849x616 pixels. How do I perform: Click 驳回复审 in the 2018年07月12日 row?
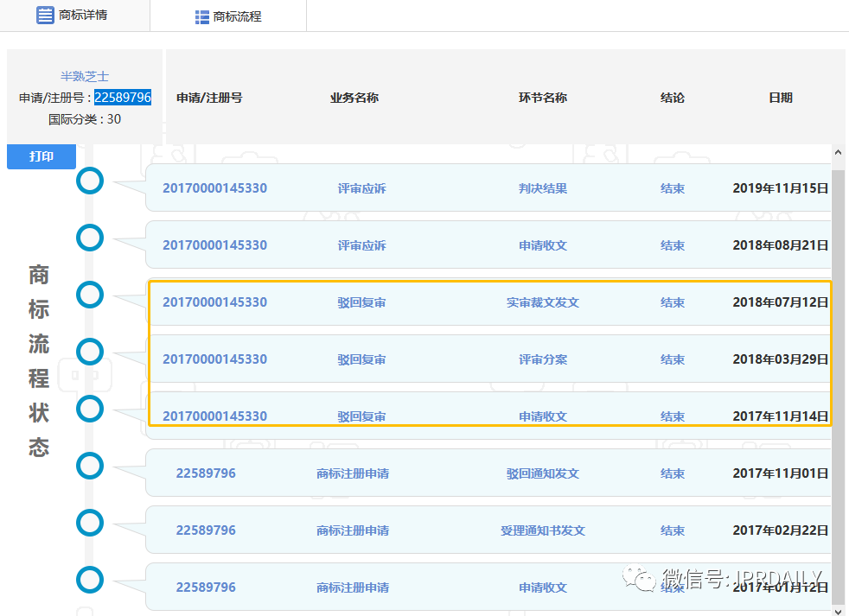click(361, 302)
